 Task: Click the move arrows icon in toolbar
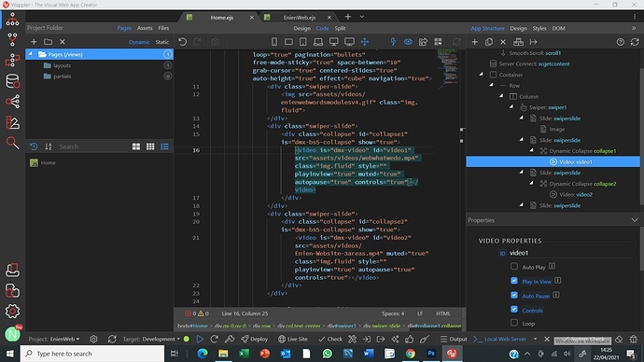tap(365, 42)
